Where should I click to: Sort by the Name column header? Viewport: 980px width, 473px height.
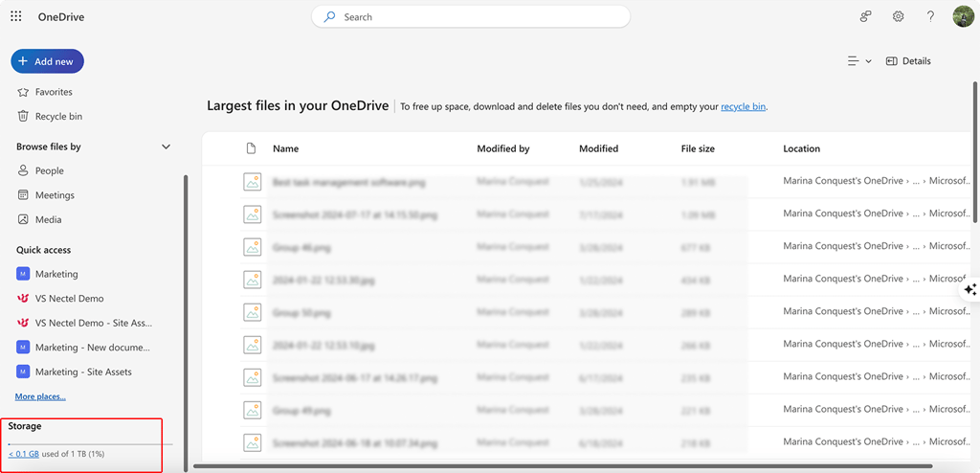pos(285,149)
